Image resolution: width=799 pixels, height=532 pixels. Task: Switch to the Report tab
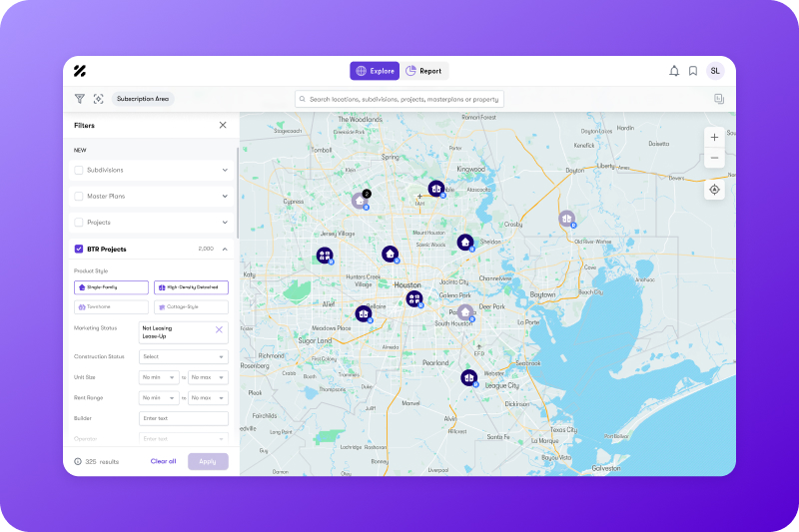(425, 71)
